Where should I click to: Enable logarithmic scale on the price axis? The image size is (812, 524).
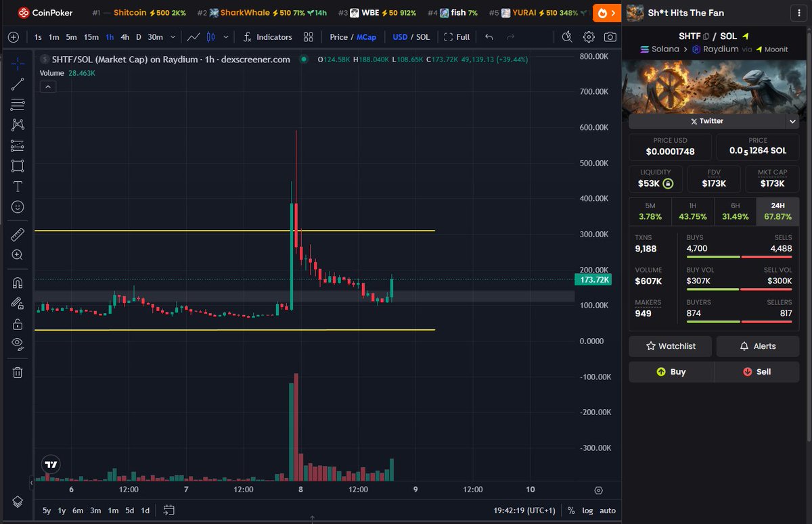587,510
